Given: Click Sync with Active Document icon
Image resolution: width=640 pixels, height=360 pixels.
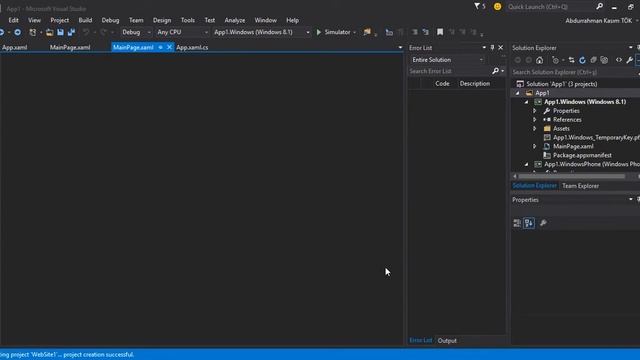Looking at the screenshot, I should 571,60.
